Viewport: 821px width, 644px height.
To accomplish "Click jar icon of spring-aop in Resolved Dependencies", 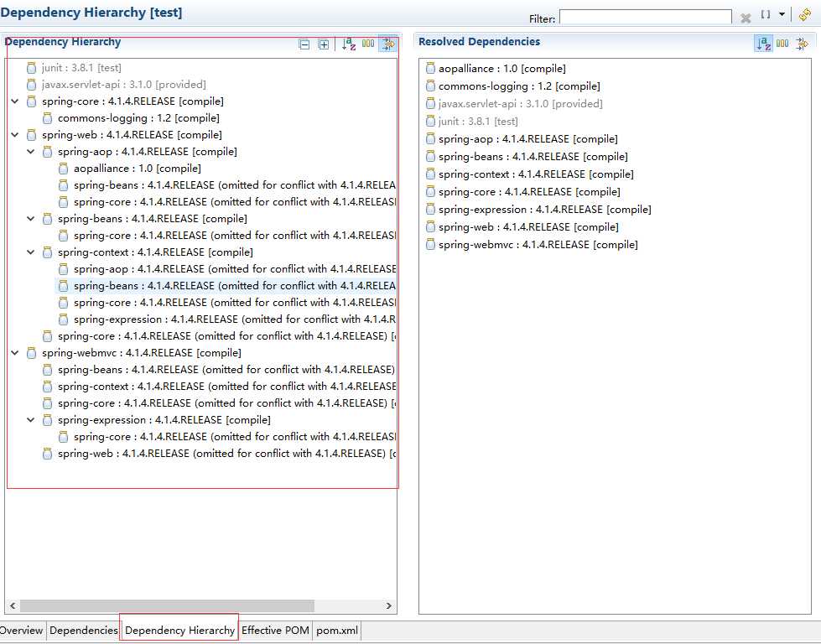I will point(430,138).
